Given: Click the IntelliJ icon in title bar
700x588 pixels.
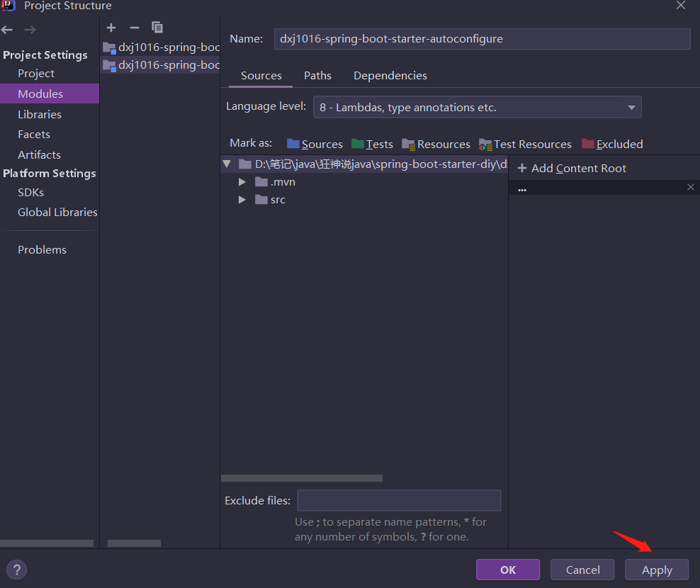Looking at the screenshot, I should 9,6.
